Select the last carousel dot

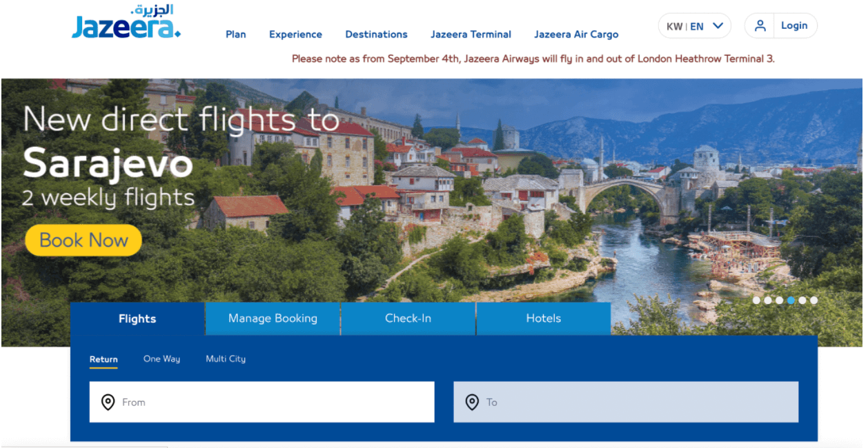point(814,300)
